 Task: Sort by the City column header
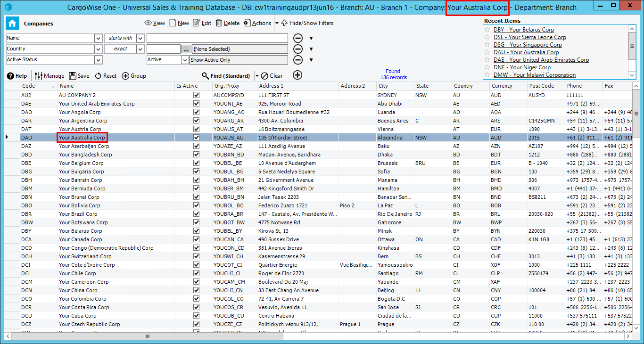pyautogui.click(x=395, y=86)
